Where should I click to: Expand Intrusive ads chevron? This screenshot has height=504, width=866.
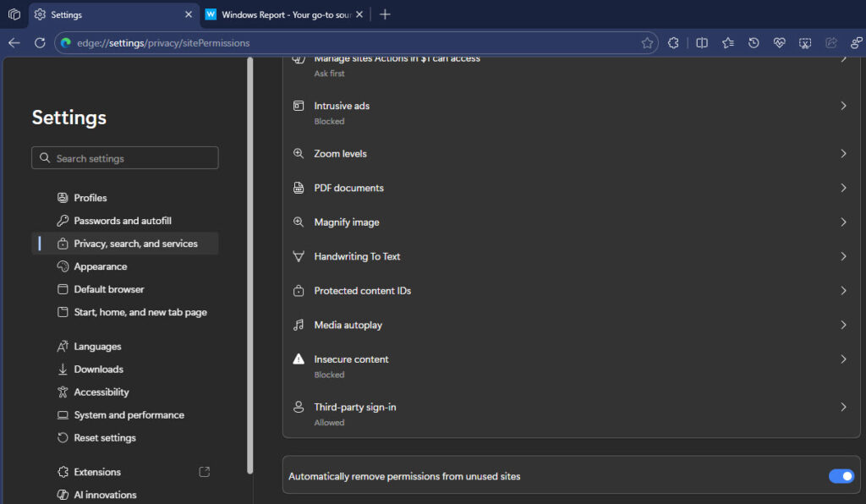[843, 106]
